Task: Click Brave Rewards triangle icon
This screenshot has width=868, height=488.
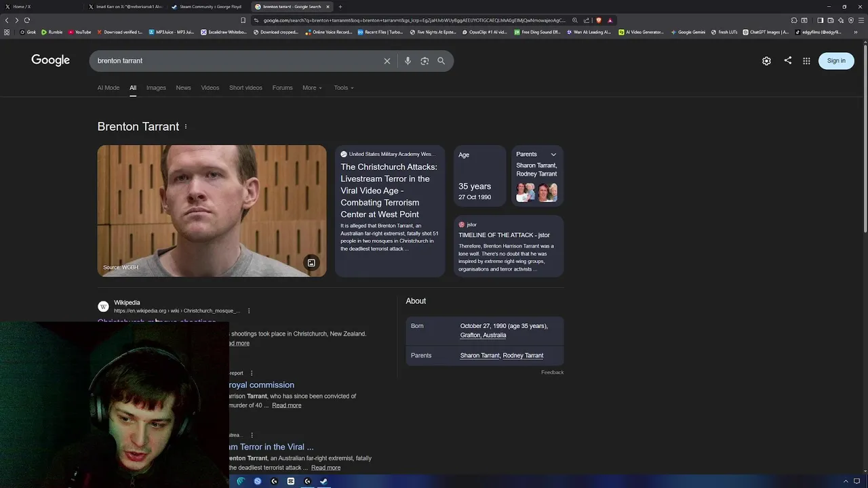Action: click(x=610, y=20)
